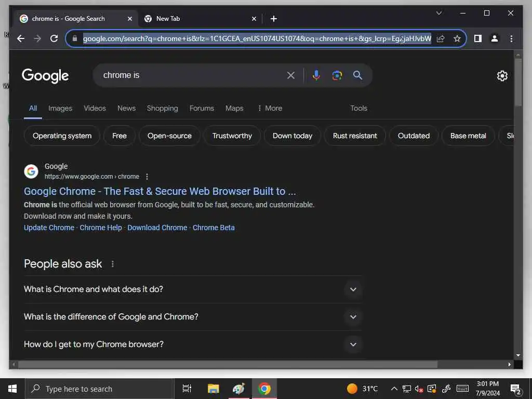Submit search with magnifier icon
This screenshot has width=532, height=399.
click(x=357, y=75)
